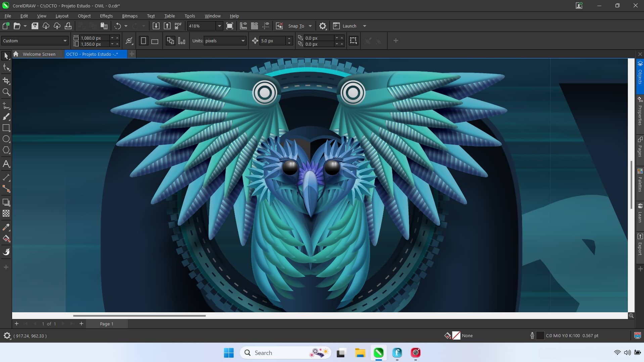
Task: Click the Color Eyedropper tool
Action: coord(6,227)
